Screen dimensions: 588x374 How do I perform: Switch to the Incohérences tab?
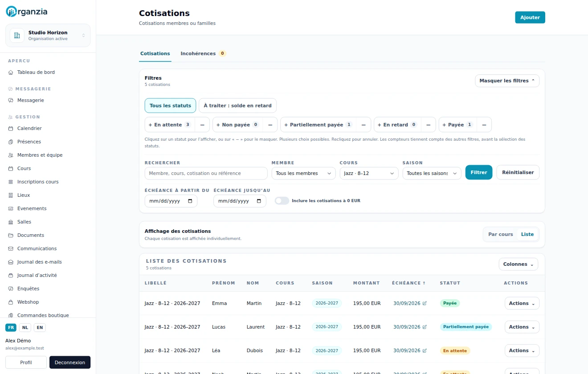point(203,53)
